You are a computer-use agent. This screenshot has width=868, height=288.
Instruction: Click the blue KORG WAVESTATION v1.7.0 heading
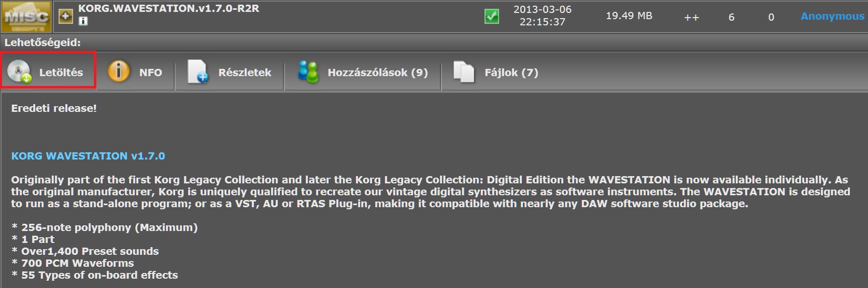click(x=88, y=156)
